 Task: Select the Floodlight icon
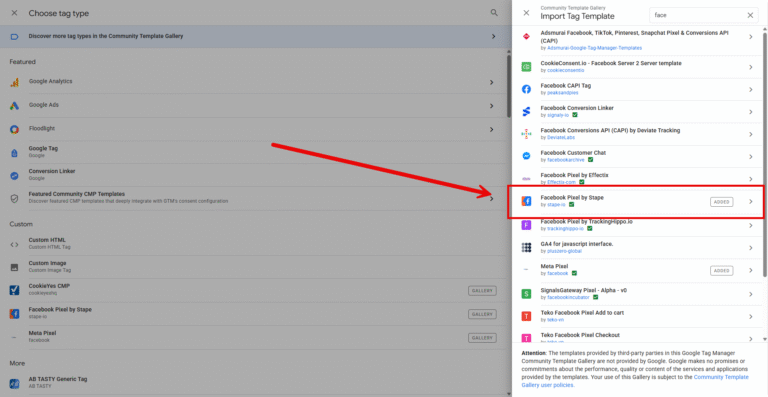14,129
